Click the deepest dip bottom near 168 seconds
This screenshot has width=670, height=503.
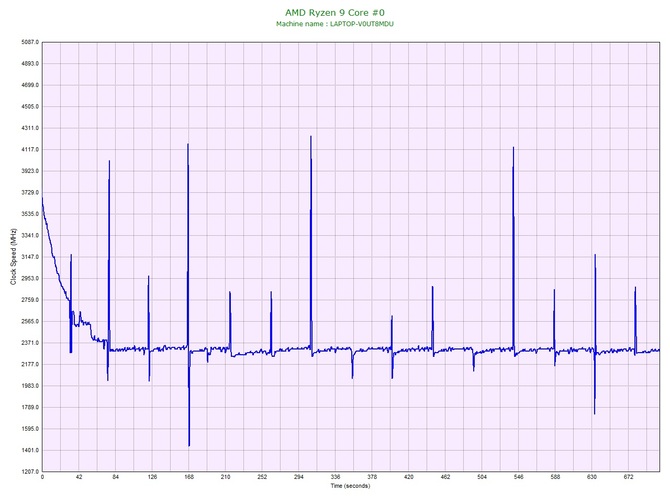[189, 445]
